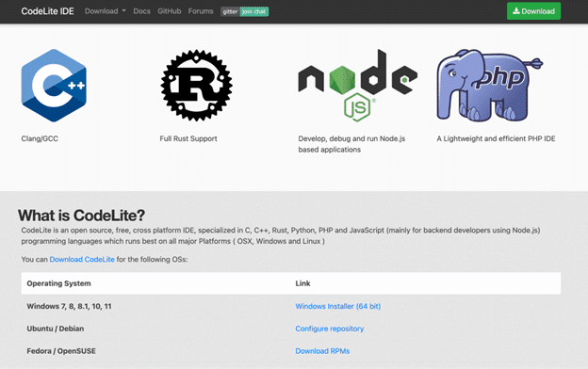Click the Node.js logo
Screen dimensions: 588x369
click(358, 86)
